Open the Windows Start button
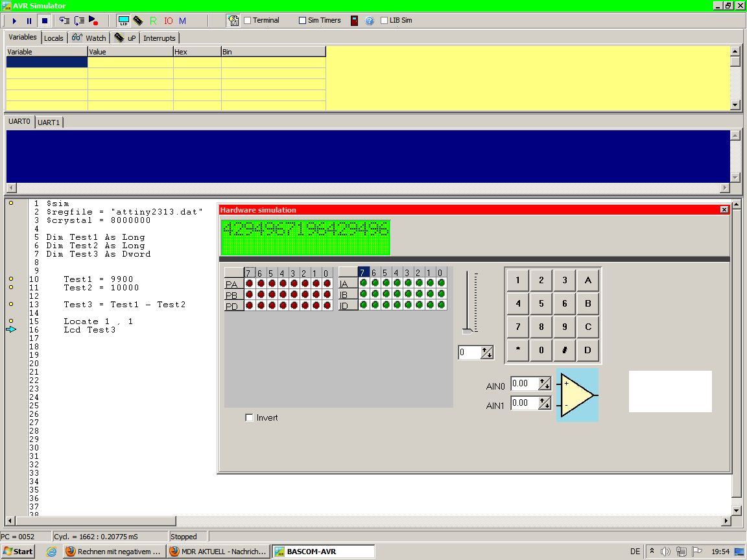Image resolution: width=747 pixels, height=560 pixels. tap(18, 552)
